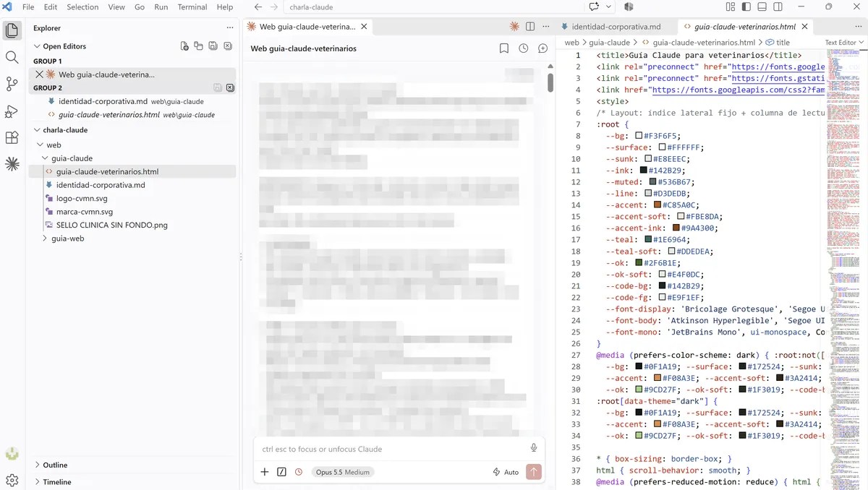This screenshot has height=490, width=868.
Task: Save all files in Group 2
Action: coord(217,87)
